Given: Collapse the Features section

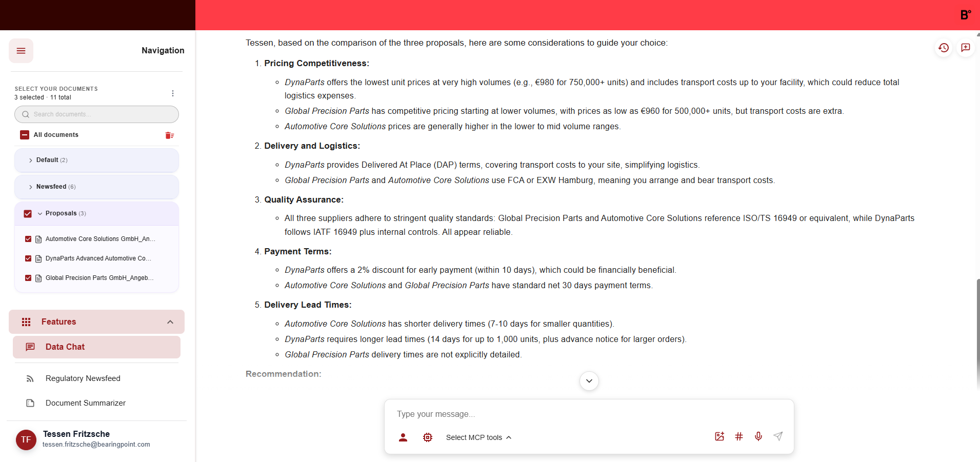Looking at the screenshot, I should point(170,322).
